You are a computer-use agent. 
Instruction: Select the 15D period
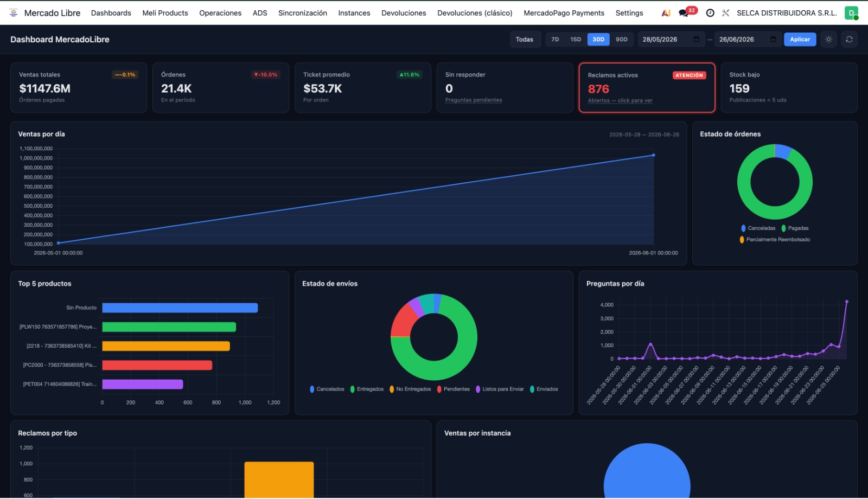point(576,39)
